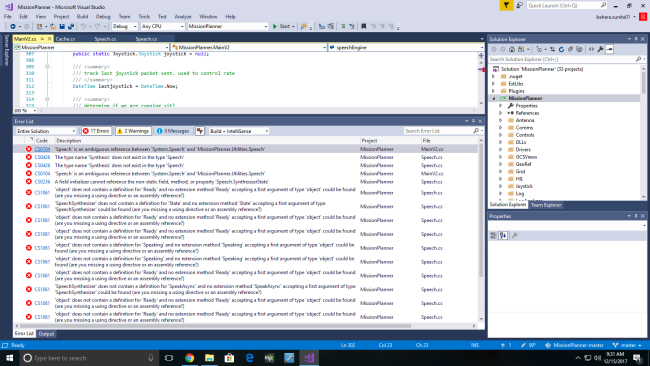The height and width of the screenshot is (366, 650).
Task: Toggle the 0 Messages filter button
Action: click(x=173, y=131)
